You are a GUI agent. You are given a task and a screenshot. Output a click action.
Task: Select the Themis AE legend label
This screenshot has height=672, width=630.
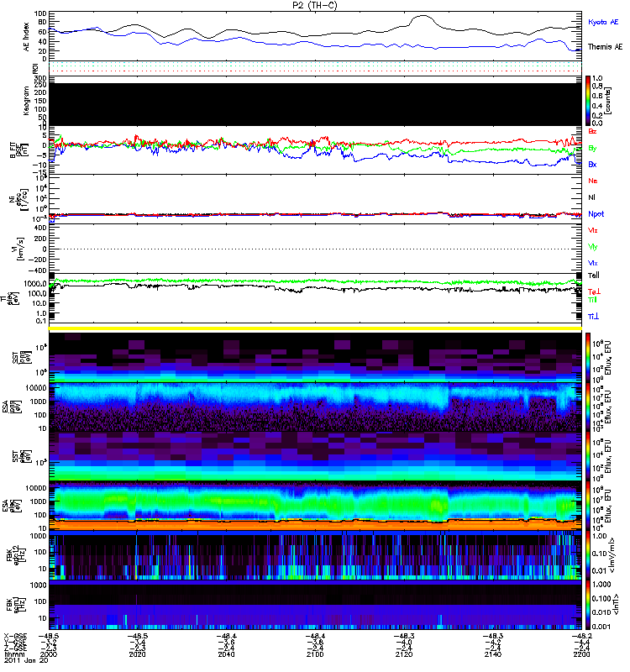(605, 47)
